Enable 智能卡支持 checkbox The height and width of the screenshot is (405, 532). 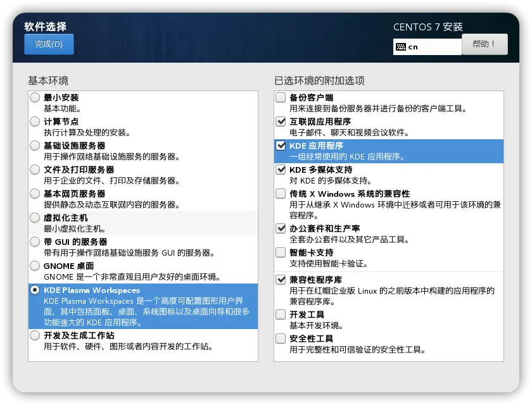[281, 252]
